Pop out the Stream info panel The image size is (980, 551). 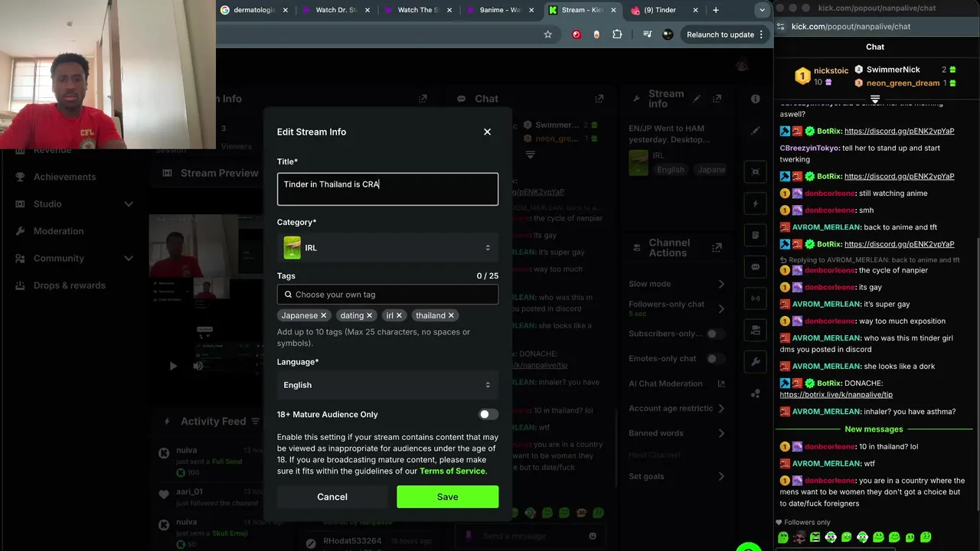click(717, 99)
